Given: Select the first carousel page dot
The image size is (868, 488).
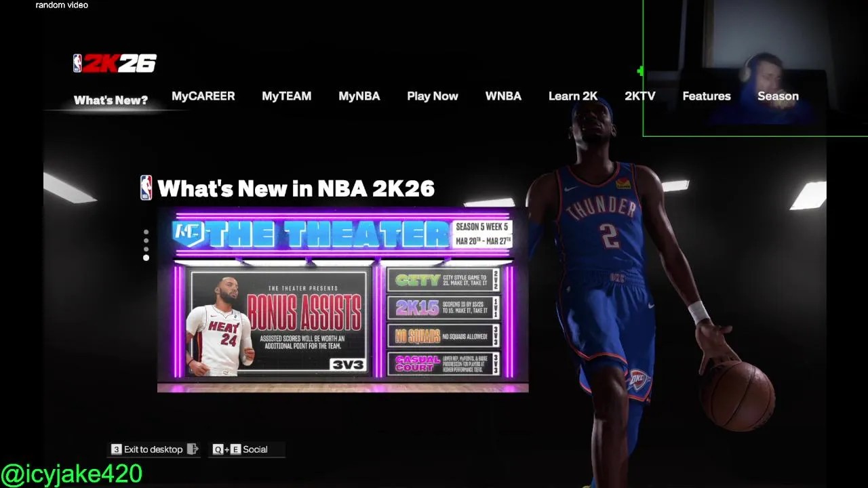Looking at the screenshot, I should (x=146, y=232).
